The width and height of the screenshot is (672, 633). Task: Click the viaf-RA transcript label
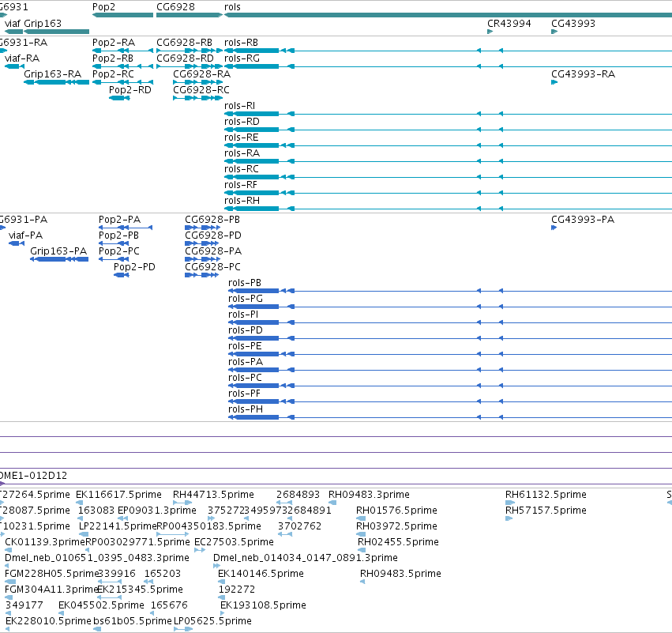click(22, 58)
